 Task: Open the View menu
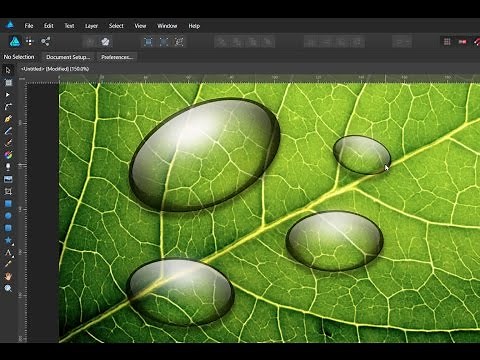tap(140, 26)
